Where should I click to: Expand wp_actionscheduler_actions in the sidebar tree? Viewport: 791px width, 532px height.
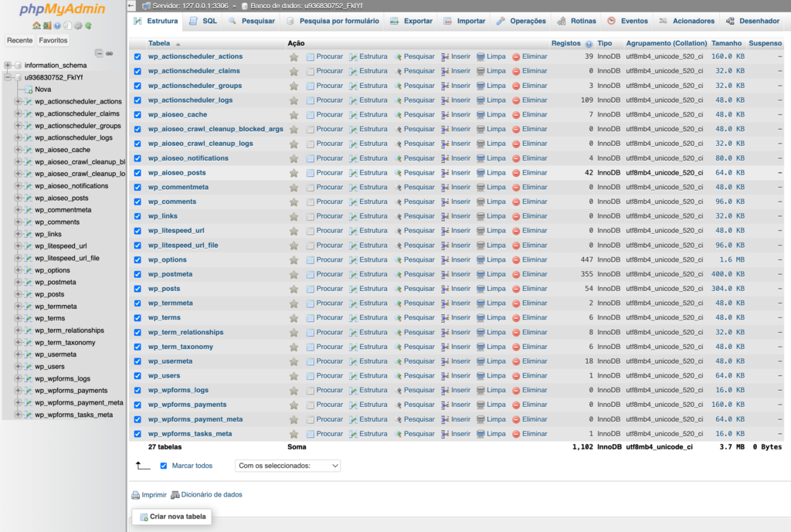pos(19,101)
